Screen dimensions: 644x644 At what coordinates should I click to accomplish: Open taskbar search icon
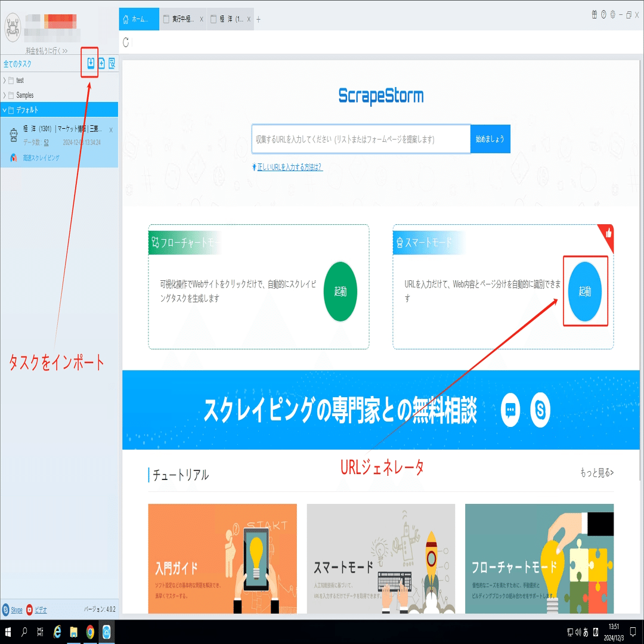(24, 631)
